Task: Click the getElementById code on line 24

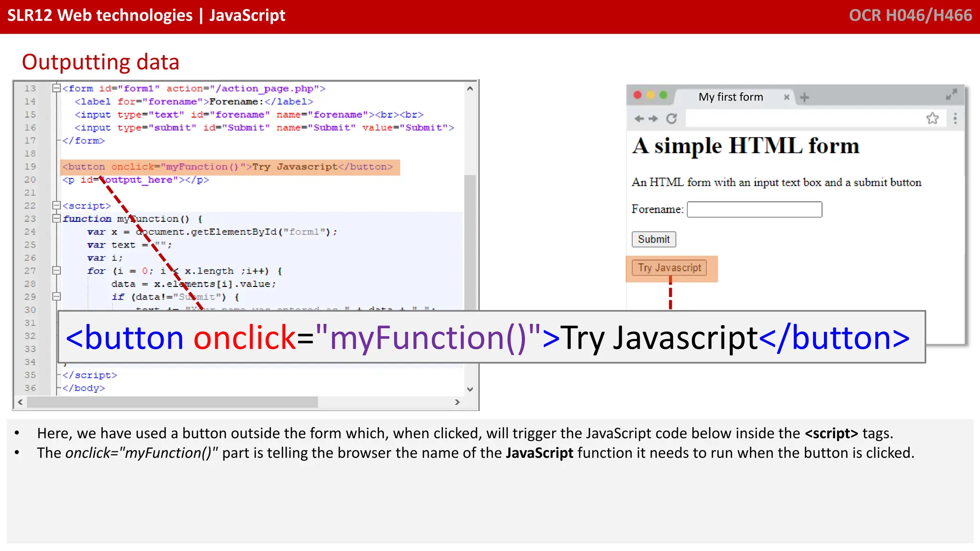Action: pos(212,232)
